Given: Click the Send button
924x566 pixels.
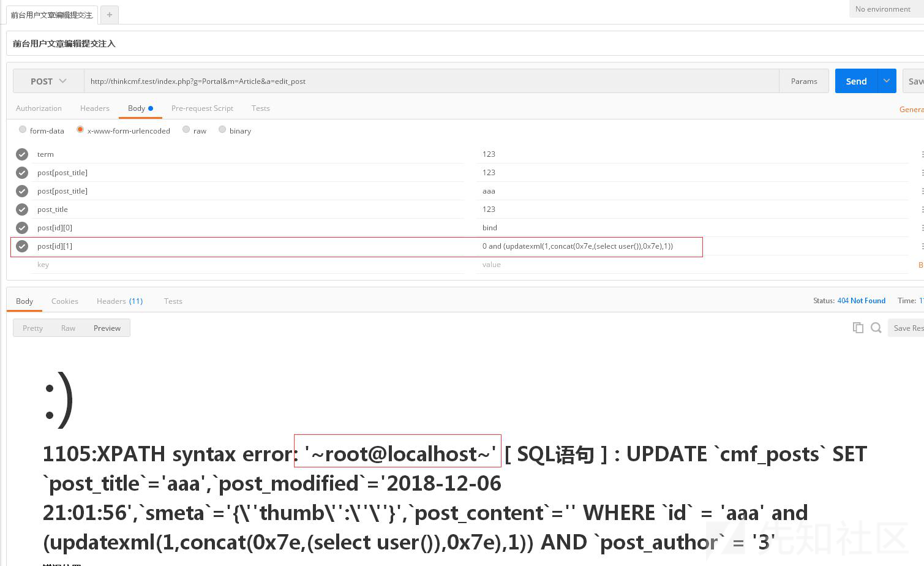Looking at the screenshot, I should [x=856, y=81].
